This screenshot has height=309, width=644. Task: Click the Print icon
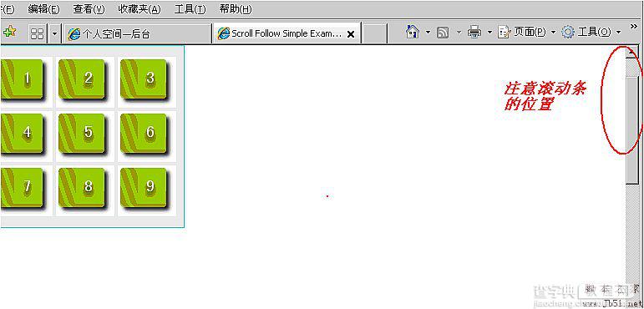click(x=474, y=32)
